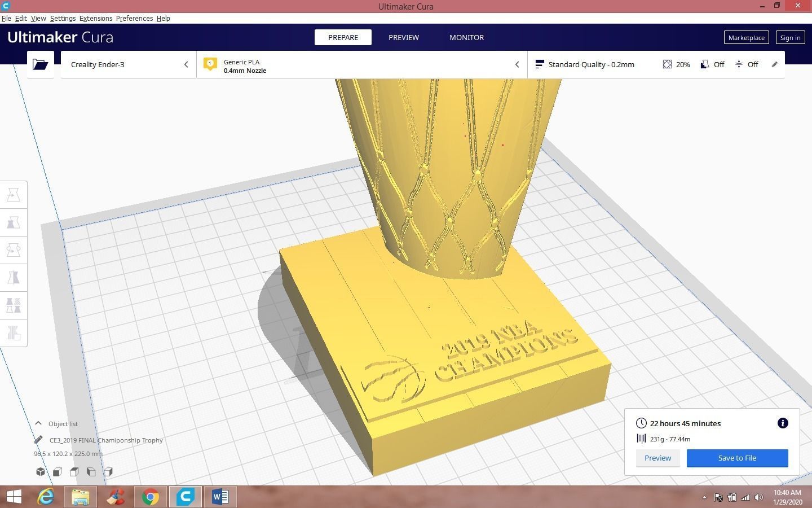The width and height of the screenshot is (812, 508).
Task: Open the Preferences menu
Action: coord(134,18)
